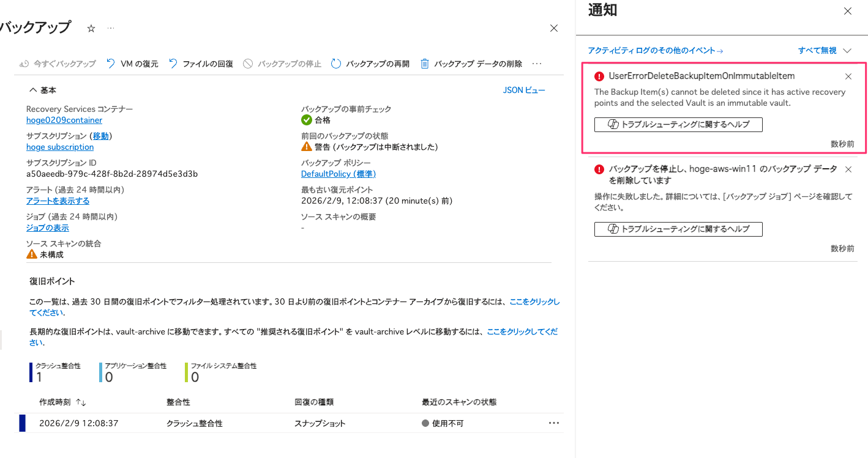Viewport: 868px width, 458px height.
Task: Trigger バックアップの再開 resume backup icon
Action: (x=335, y=63)
